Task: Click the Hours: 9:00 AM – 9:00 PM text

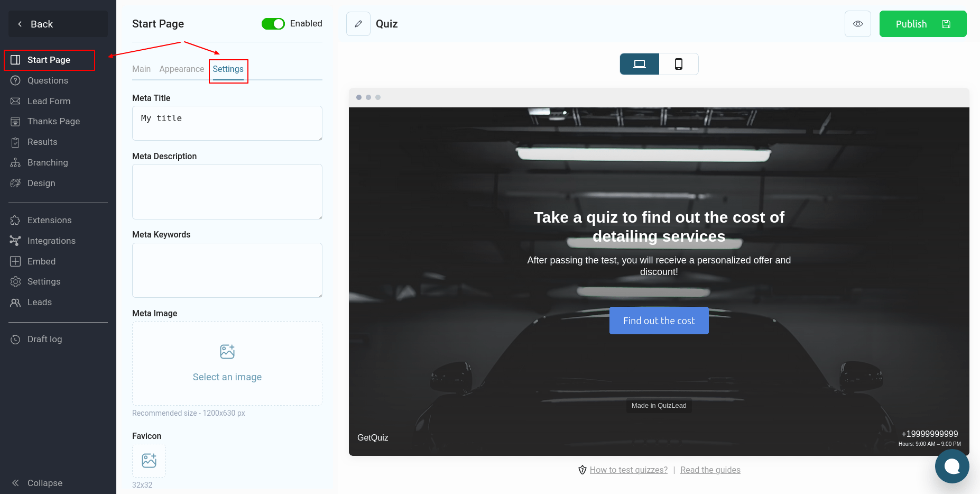Action: point(930,444)
